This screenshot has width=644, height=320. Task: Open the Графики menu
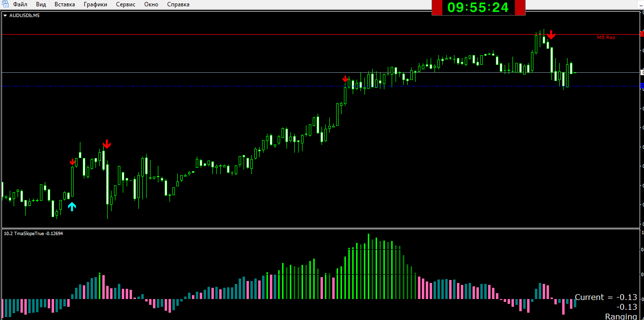[95, 4]
